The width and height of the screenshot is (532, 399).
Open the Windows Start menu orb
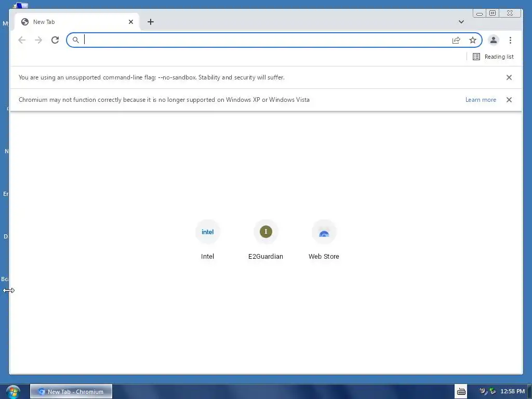[x=13, y=392]
